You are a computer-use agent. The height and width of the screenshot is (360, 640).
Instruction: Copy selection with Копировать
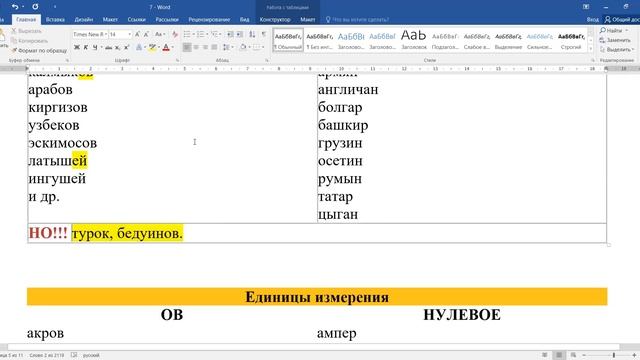(x=29, y=40)
